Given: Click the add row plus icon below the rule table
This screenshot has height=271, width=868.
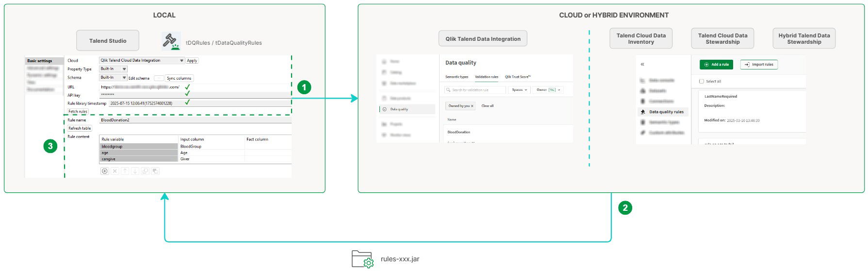Looking at the screenshot, I should coord(104,171).
